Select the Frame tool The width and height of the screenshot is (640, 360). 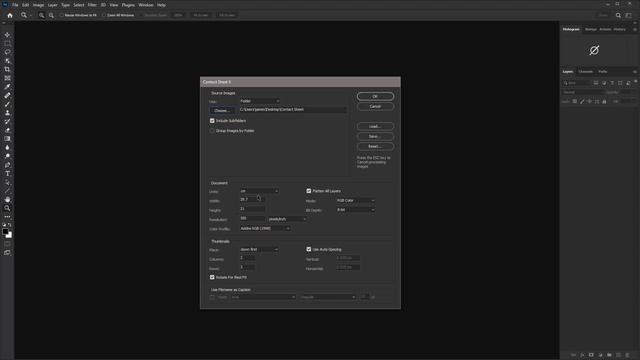pyautogui.click(x=7, y=78)
